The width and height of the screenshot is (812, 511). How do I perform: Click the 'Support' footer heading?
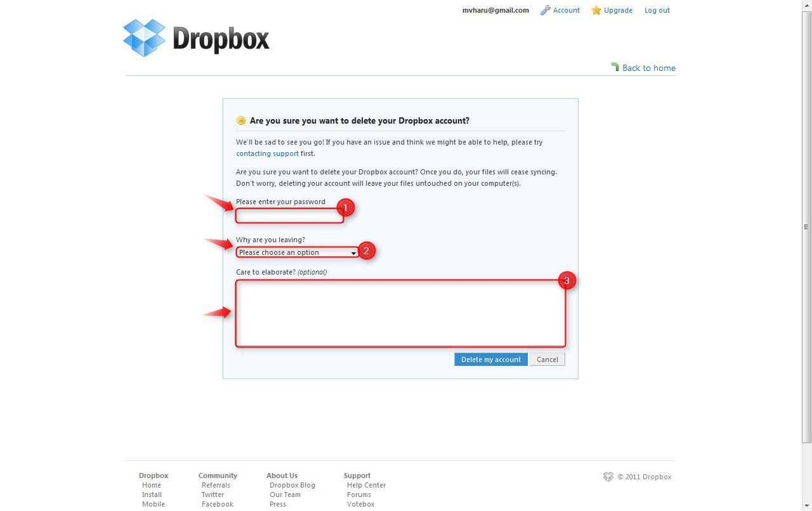(x=357, y=475)
